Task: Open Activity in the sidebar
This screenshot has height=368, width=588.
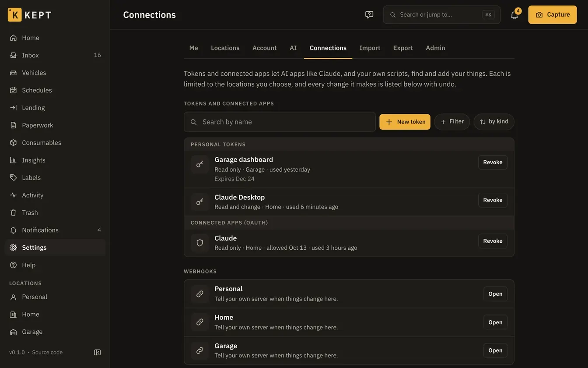Action: click(55, 195)
